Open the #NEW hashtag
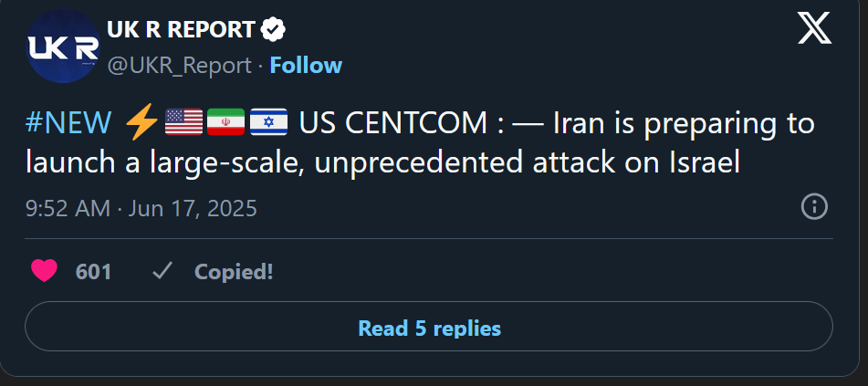 (68, 122)
